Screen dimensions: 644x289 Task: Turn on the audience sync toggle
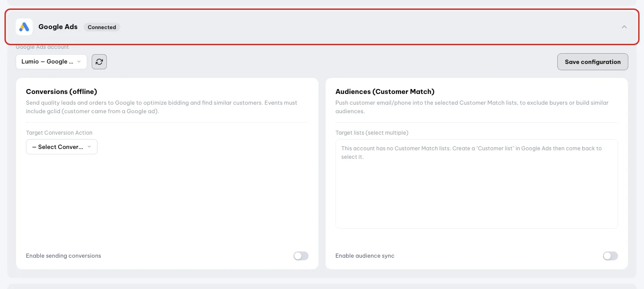point(610,256)
